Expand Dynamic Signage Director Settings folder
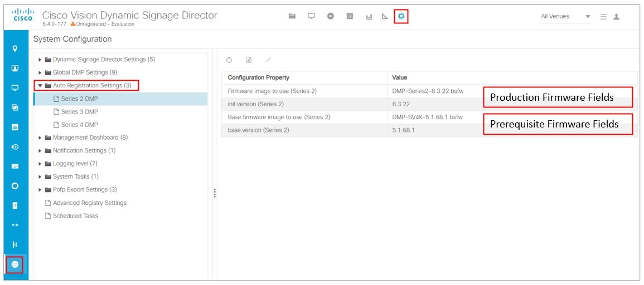 [x=40, y=60]
